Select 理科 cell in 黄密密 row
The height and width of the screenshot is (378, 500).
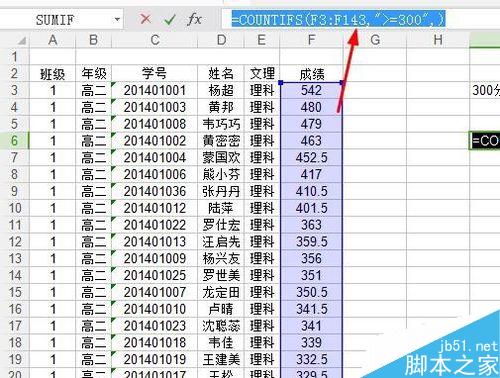(x=262, y=140)
